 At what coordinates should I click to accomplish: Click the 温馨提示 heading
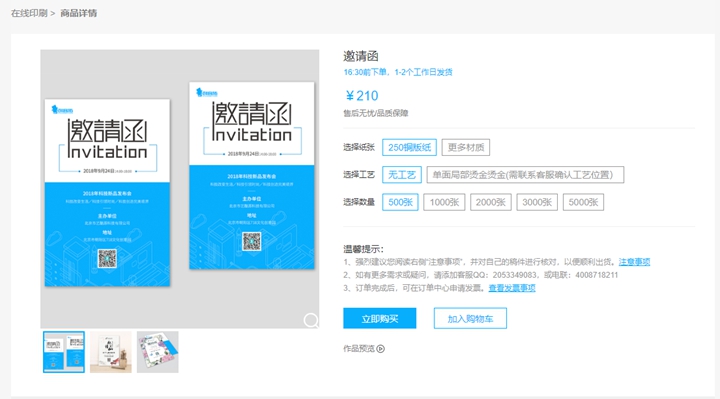[363, 249]
